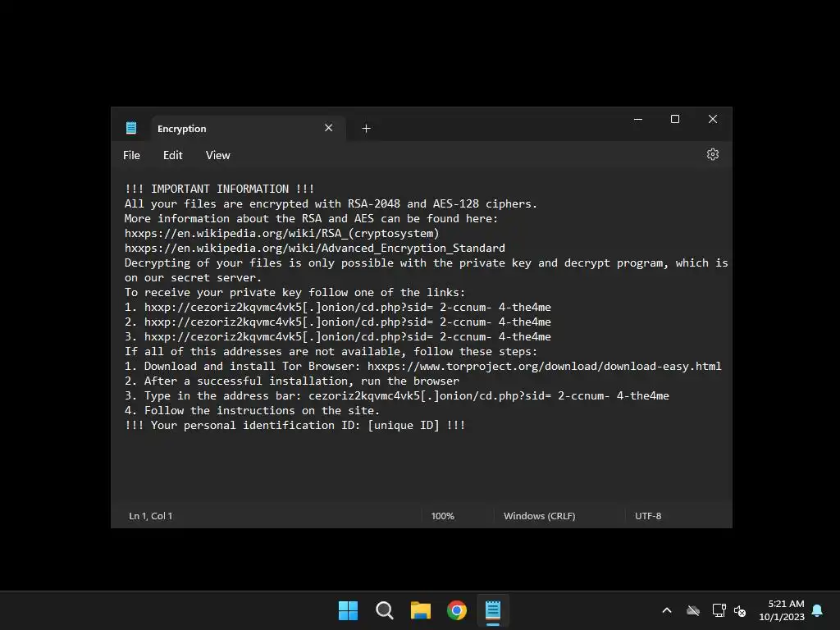Click the Advanced_Encryption_Standard URL line
The image size is (840, 630).
click(x=314, y=248)
